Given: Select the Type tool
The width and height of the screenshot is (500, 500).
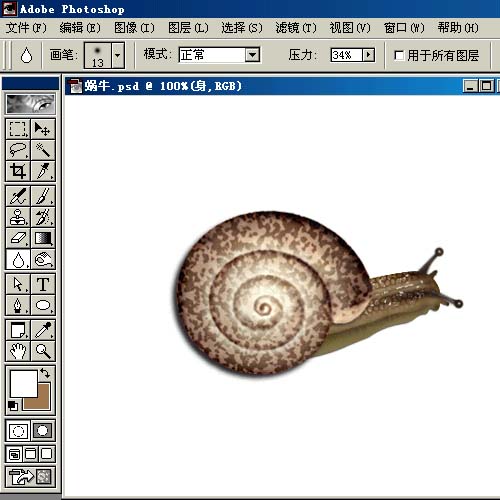Looking at the screenshot, I should tap(43, 284).
